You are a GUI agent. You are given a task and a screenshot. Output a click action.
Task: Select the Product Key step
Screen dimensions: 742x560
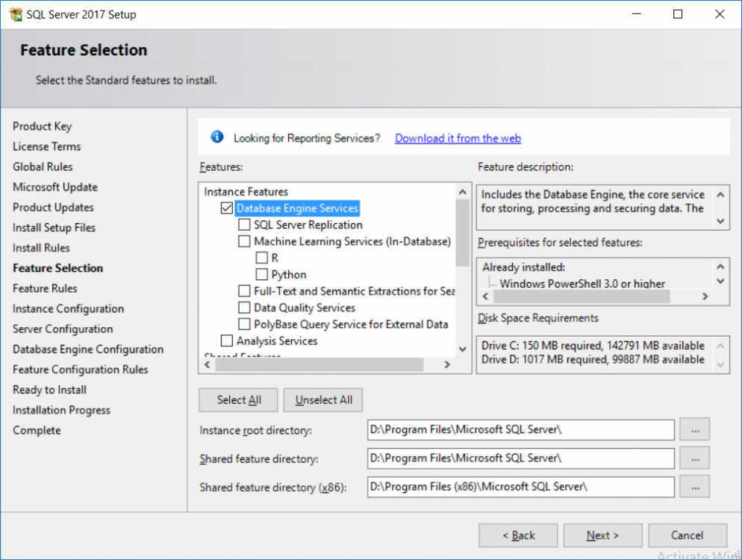tap(42, 126)
